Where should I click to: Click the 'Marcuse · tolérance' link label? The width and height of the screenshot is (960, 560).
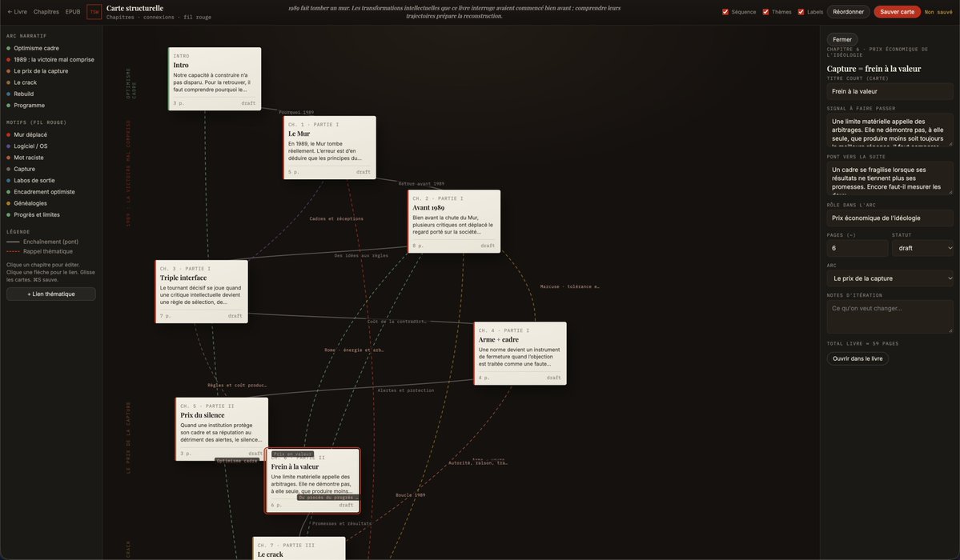click(569, 286)
